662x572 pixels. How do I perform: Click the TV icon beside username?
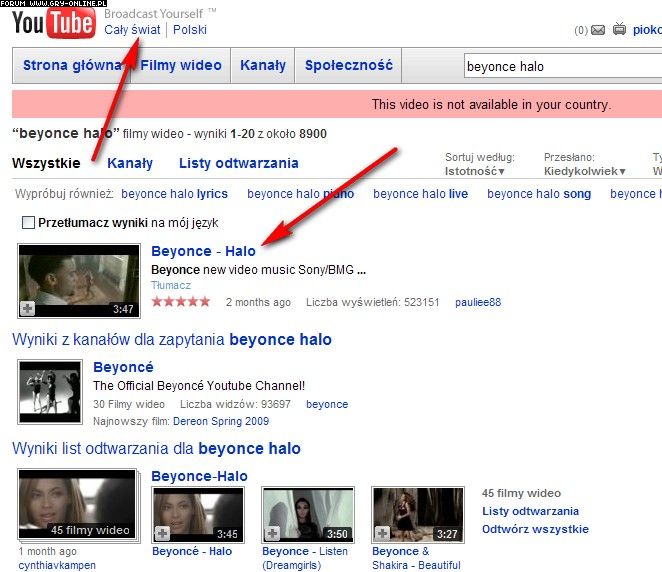[620, 30]
